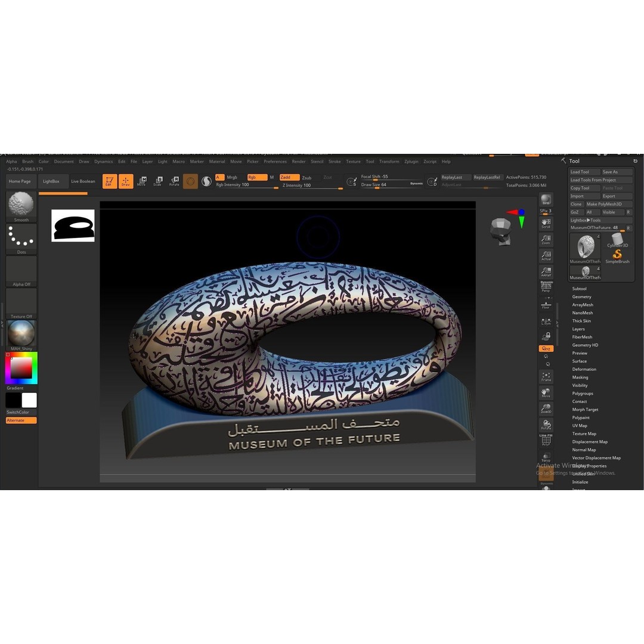644x644 pixels.
Task: Select the Scale gizmo icon
Action: [x=157, y=181]
